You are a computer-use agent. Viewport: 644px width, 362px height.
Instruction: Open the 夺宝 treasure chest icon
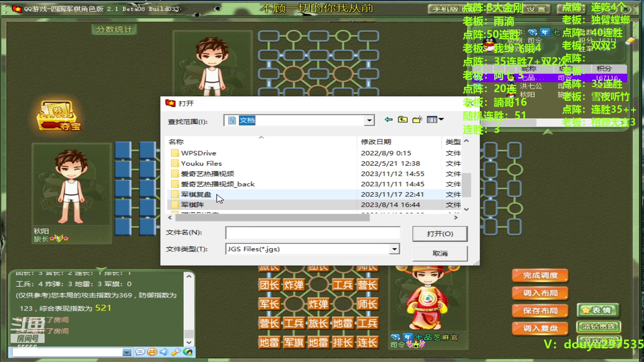(x=59, y=116)
